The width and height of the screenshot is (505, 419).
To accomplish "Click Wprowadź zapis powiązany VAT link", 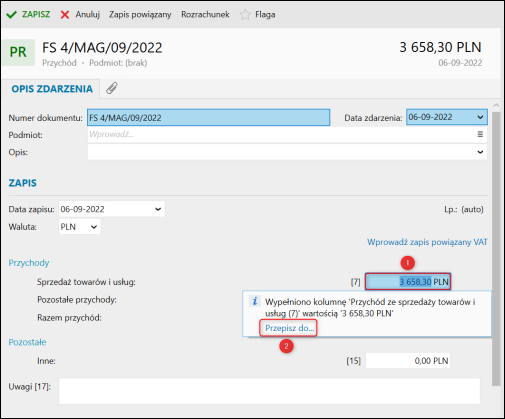I will [427, 242].
